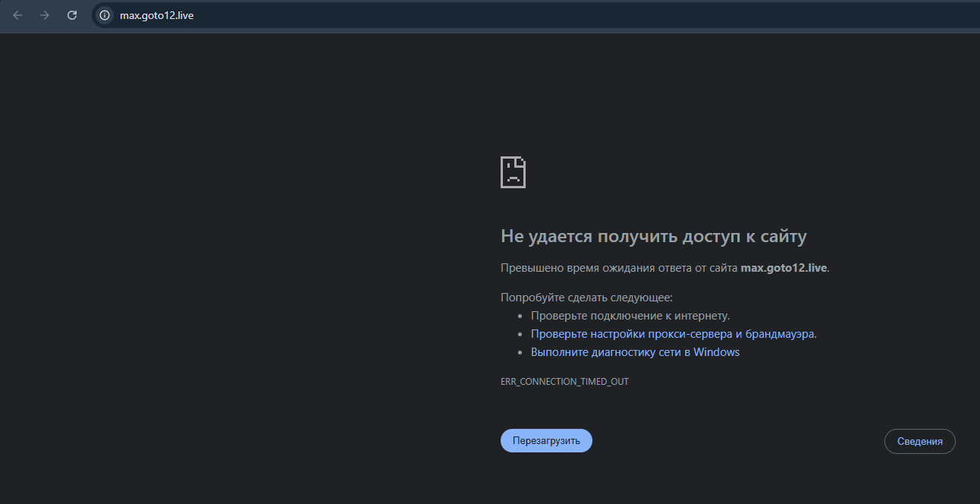
Task: Click the ERR_CONNECTION_TIMED_OUT error code text
Action: point(564,382)
